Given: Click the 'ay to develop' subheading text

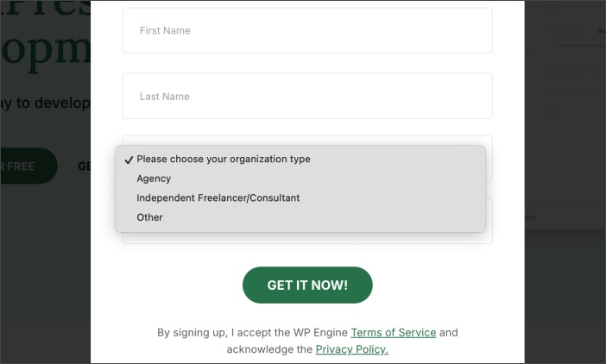Looking at the screenshot, I should pyautogui.click(x=45, y=104).
